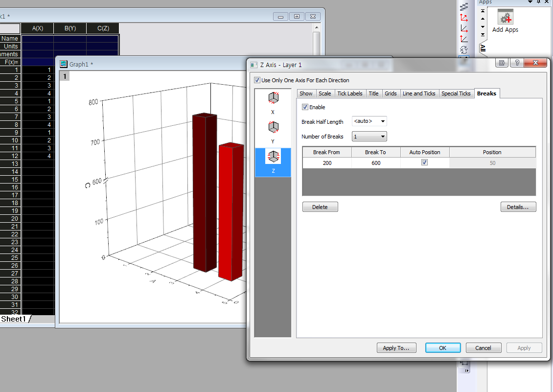Click the layer 1 indicator in Graph1
Image resolution: width=553 pixels, height=392 pixels.
point(65,76)
